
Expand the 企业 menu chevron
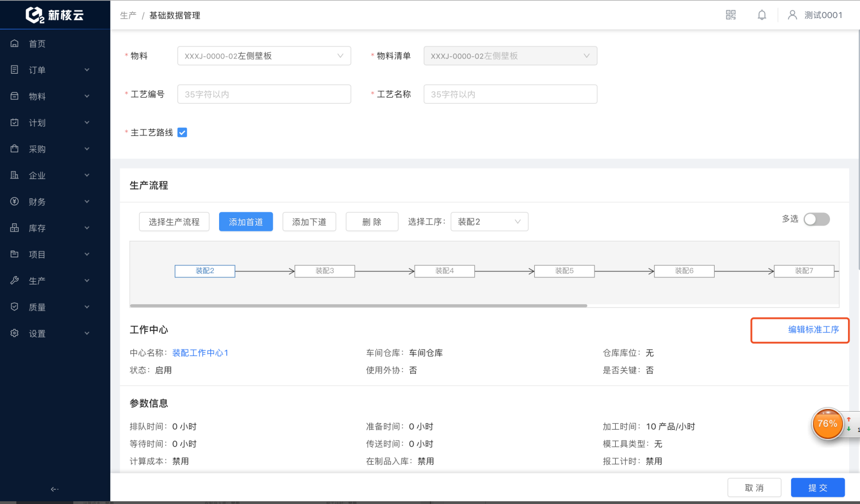(87, 175)
